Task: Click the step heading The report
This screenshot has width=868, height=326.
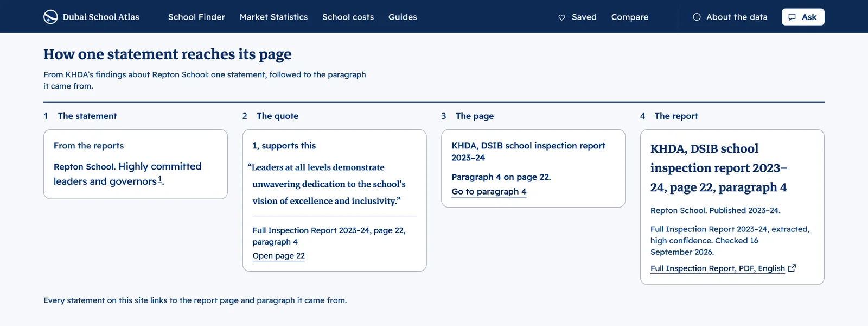Action: click(676, 116)
